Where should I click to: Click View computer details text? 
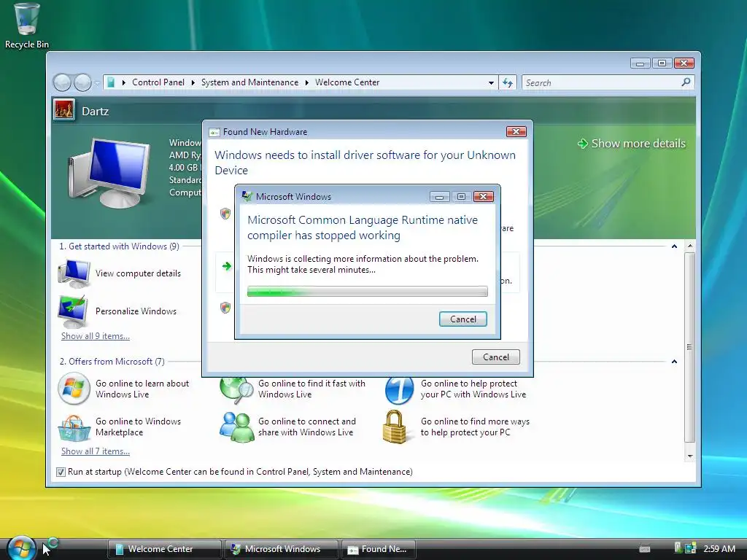point(138,273)
